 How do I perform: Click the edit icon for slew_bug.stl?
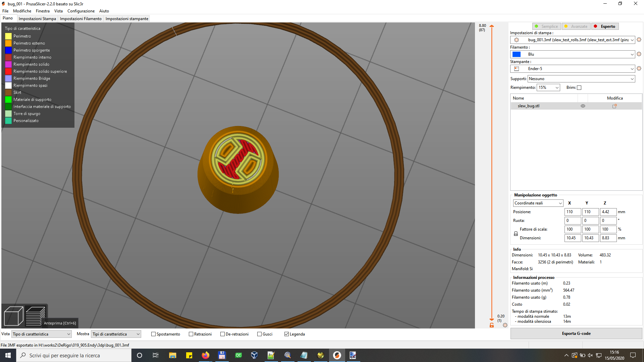coord(614,106)
